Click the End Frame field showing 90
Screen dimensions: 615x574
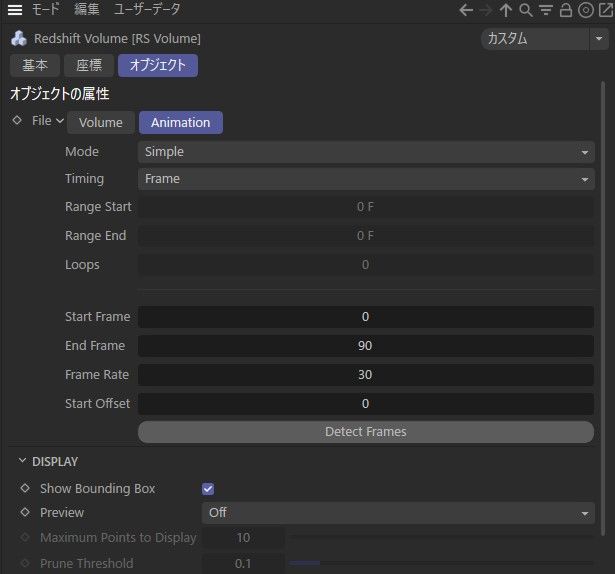click(366, 346)
